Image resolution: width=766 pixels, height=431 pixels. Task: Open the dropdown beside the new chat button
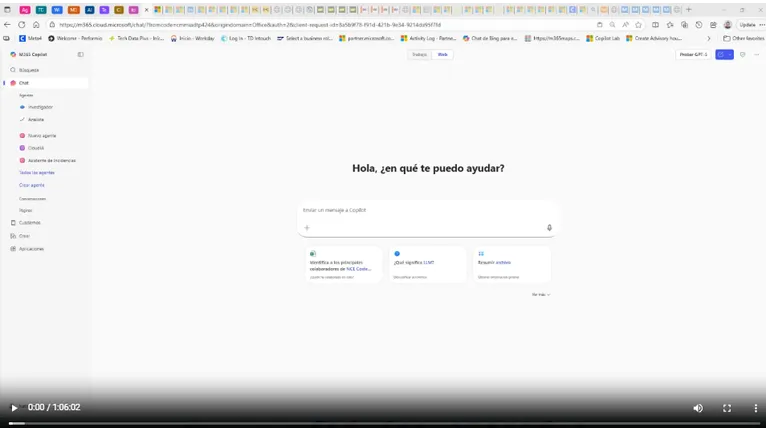(x=730, y=55)
